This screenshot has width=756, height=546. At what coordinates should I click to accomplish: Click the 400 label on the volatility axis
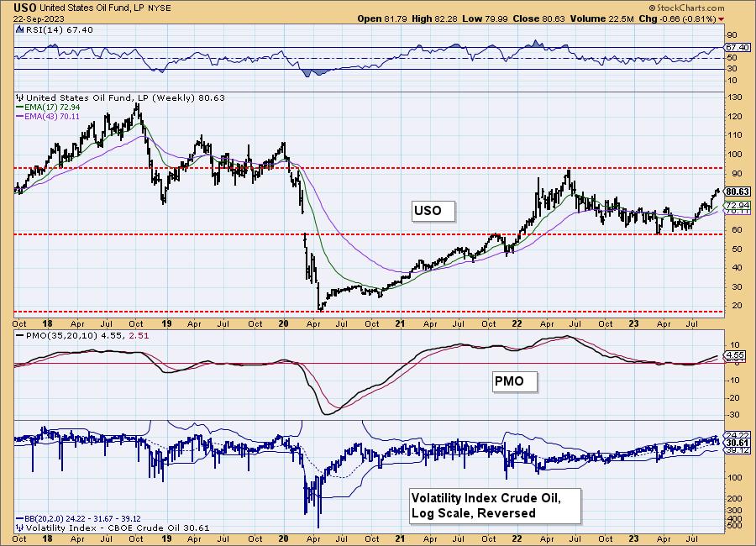735,518
